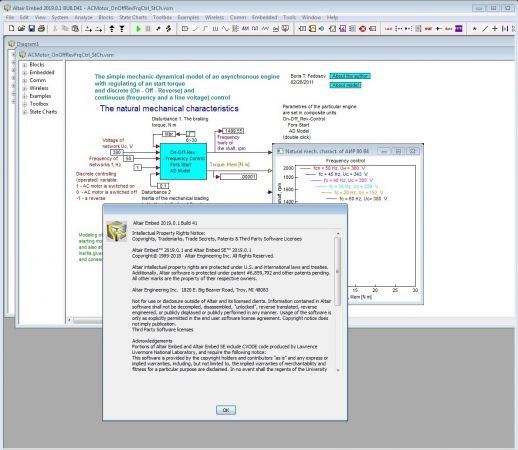Open the File menu
Viewport: 518px width, 450px height.
pos(10,17)
